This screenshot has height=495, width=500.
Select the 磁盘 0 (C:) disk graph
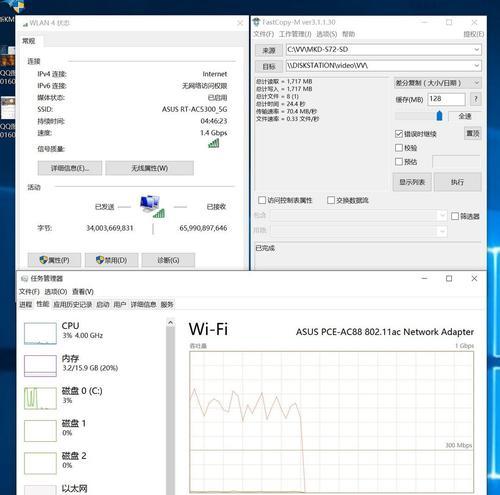coord(40,398)
